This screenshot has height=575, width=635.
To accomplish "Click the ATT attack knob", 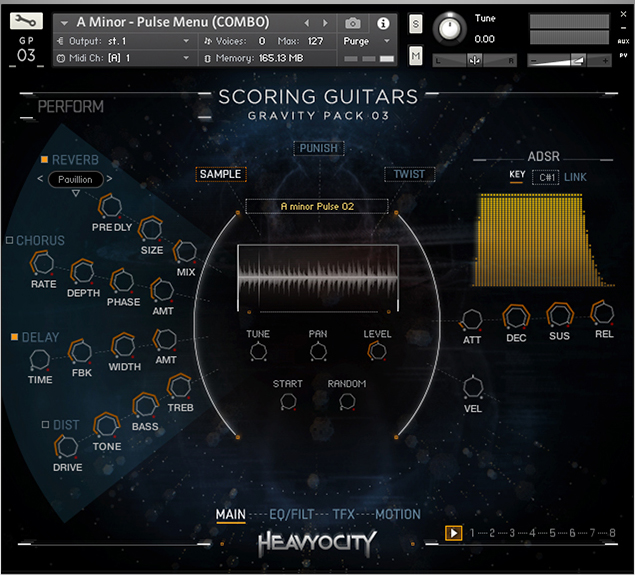I will point(472,319).
